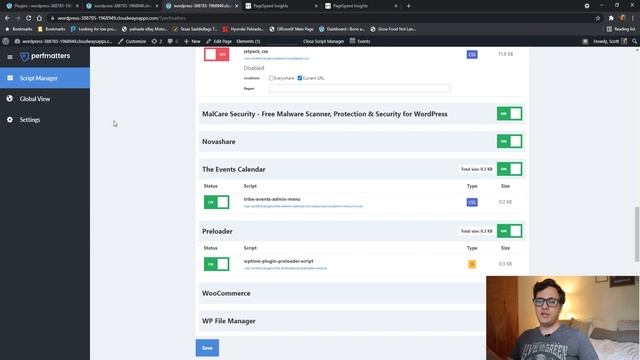Screen dimensions: 640x360
Task: Click the CSS badge for tribe-events-admin-menu
Action: [x=472, y=202]
